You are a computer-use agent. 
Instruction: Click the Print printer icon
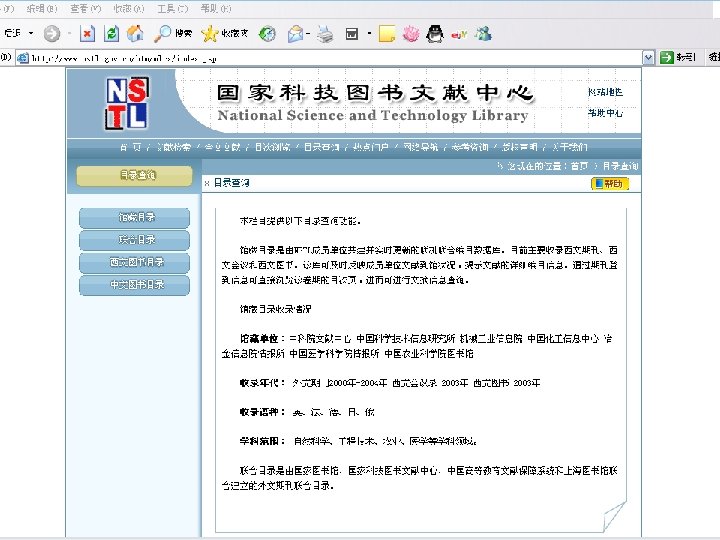325,34
